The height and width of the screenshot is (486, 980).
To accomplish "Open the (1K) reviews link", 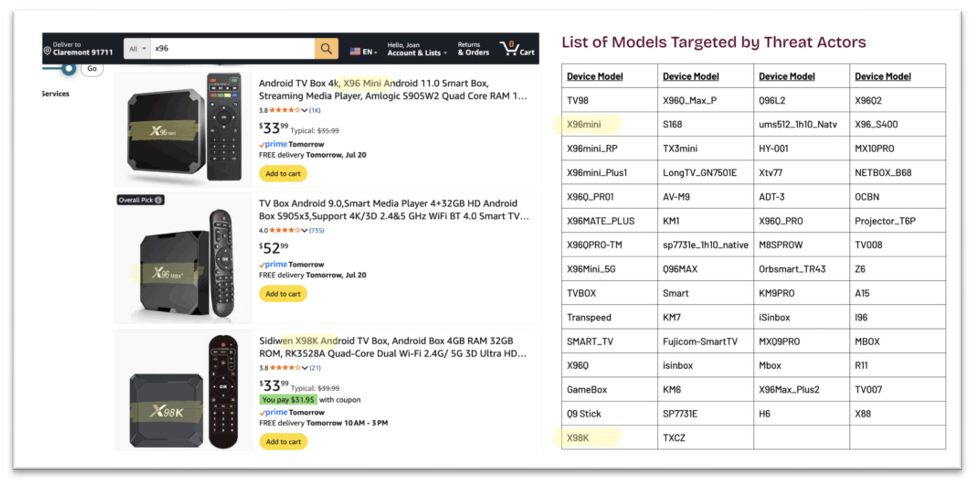I will click(x=315, y=110).
